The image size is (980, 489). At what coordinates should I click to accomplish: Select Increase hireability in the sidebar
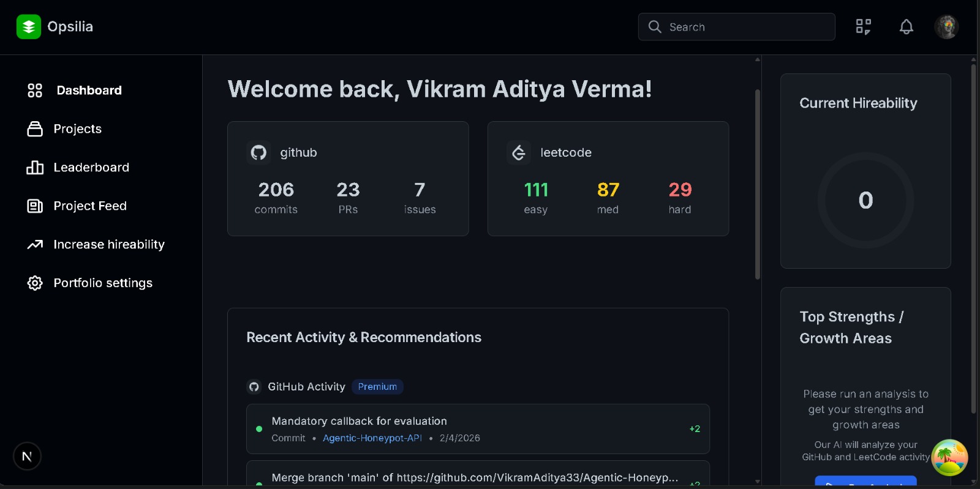[109, 245]
